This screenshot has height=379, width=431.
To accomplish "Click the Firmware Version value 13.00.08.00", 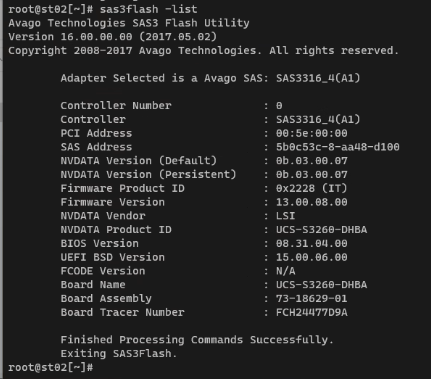I will pyautogui.click(x=312, y=202).
